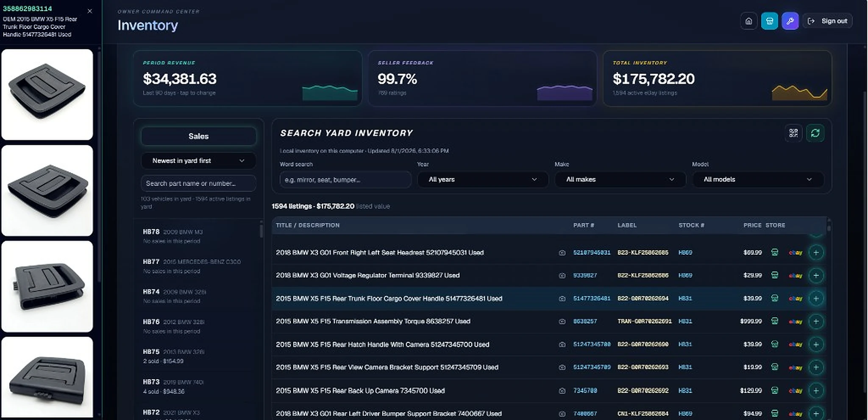Open the Seller Feedback card
This screenshot has width=868, height=420.
tap(482, 78)
